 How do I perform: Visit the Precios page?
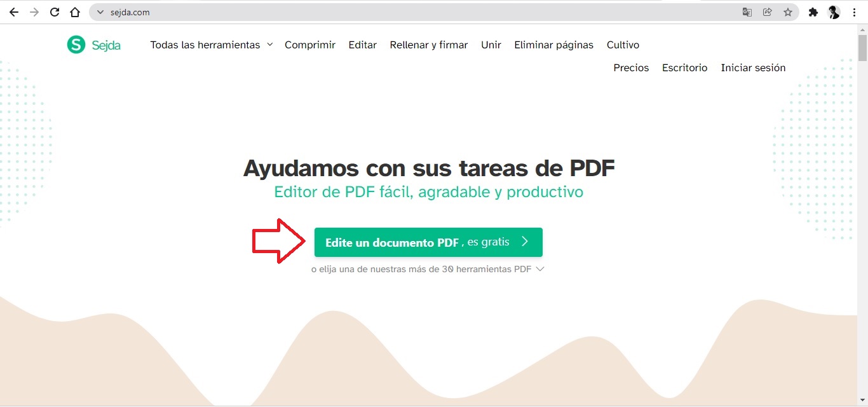pos(631,67)
